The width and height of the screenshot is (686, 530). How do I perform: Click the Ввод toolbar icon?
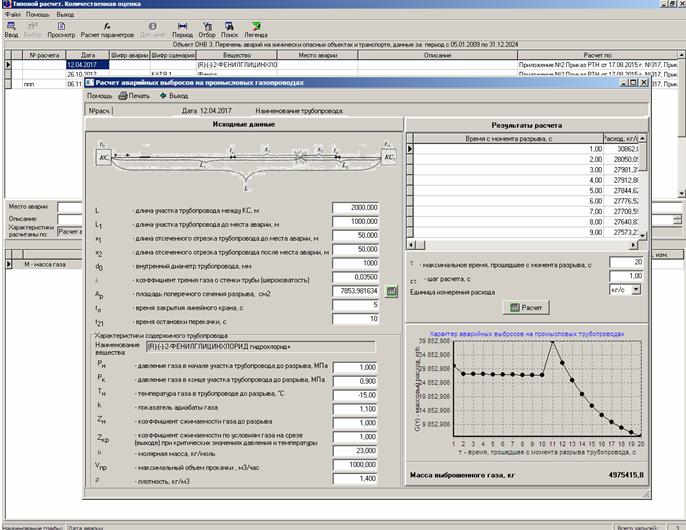click(x=11, y=27)
